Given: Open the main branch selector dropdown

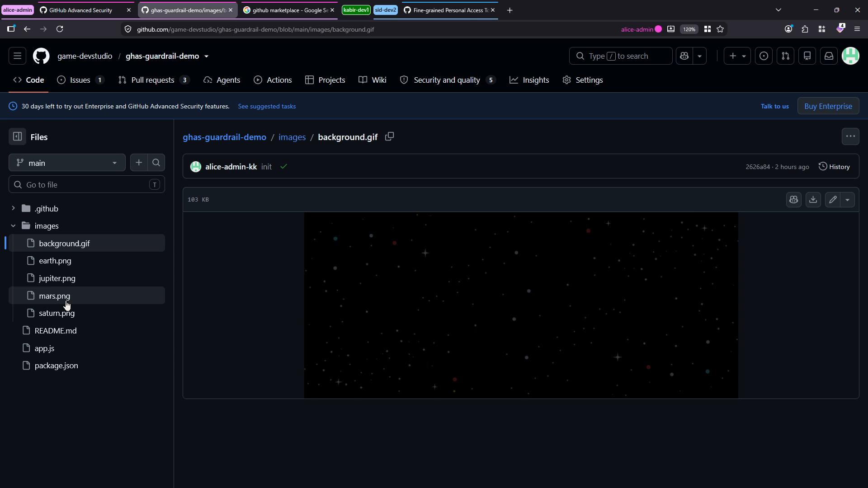Looking at the screenshot, I should coord(67,163).
